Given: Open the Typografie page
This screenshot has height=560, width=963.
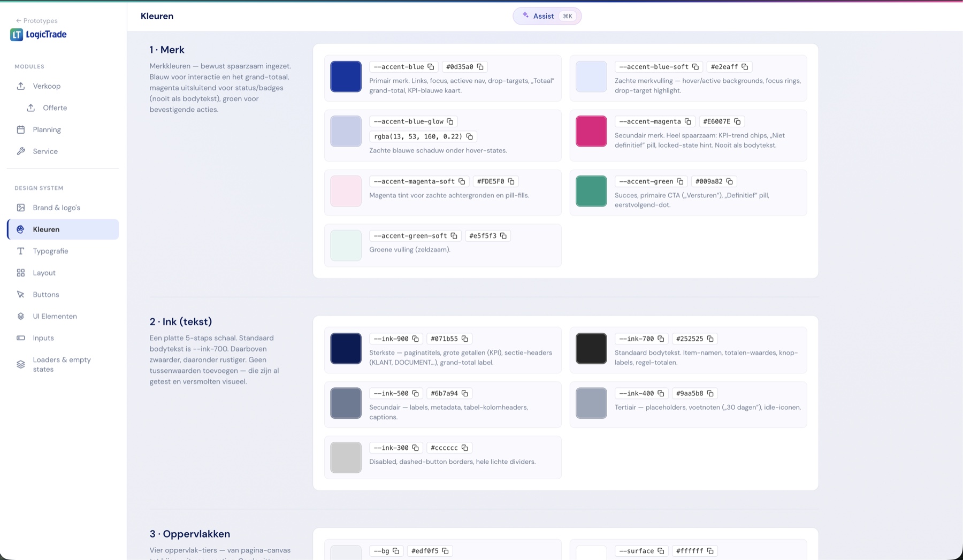Looking at the screenshot, I should click(63, 251).
